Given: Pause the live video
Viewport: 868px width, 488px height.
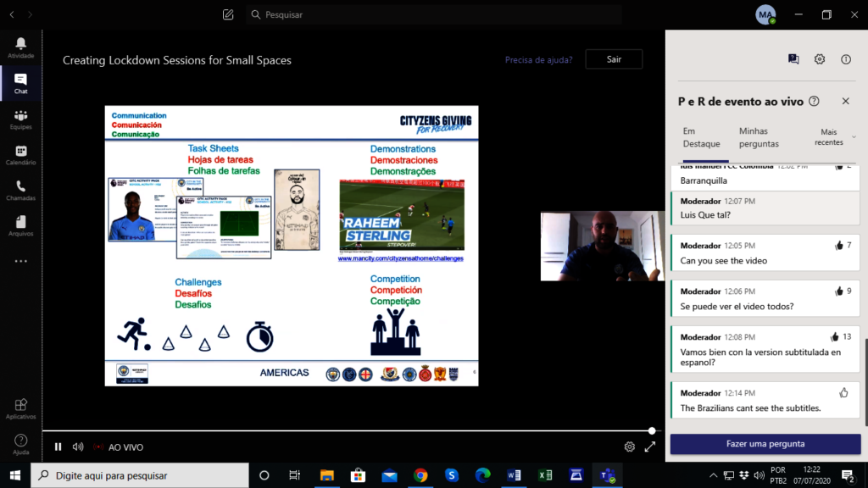Looking at the screenshot, I should (58, 447).
